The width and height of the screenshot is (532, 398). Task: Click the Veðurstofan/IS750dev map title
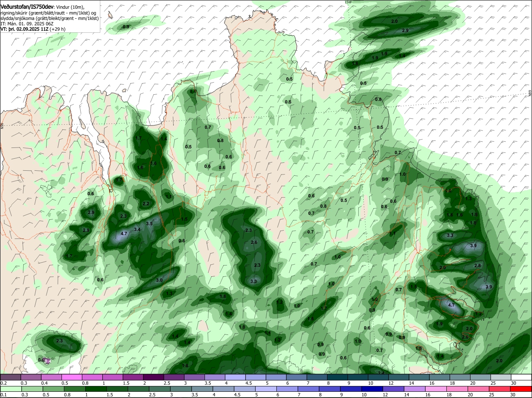coord(27,7)
